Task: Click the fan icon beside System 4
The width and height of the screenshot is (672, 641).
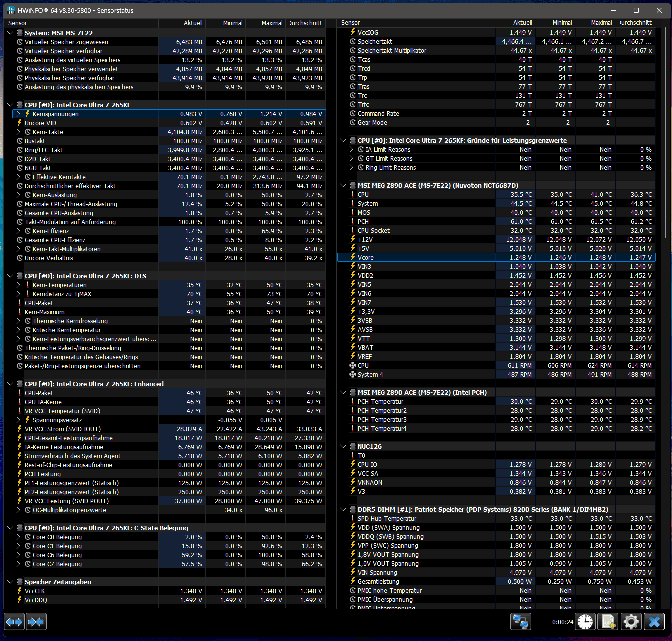Action: (x=353, y=375)
